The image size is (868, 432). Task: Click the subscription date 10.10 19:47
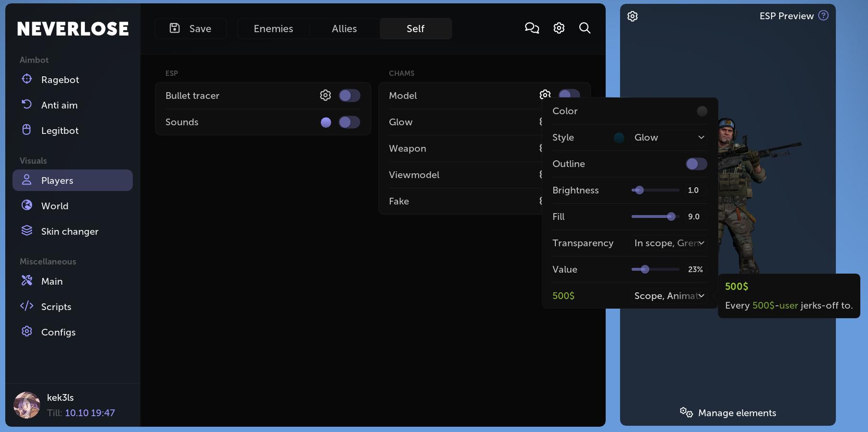[x=90, y=413]
